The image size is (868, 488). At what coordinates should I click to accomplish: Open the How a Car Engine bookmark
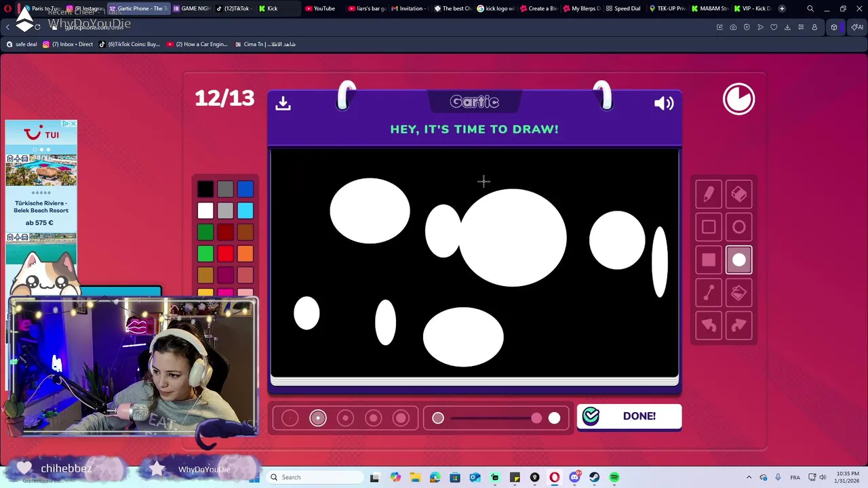197,44
